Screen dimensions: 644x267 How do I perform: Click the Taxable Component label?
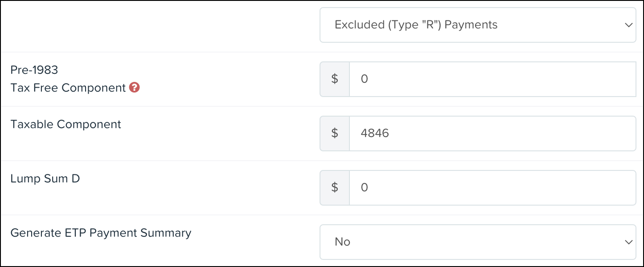(66, 125)
